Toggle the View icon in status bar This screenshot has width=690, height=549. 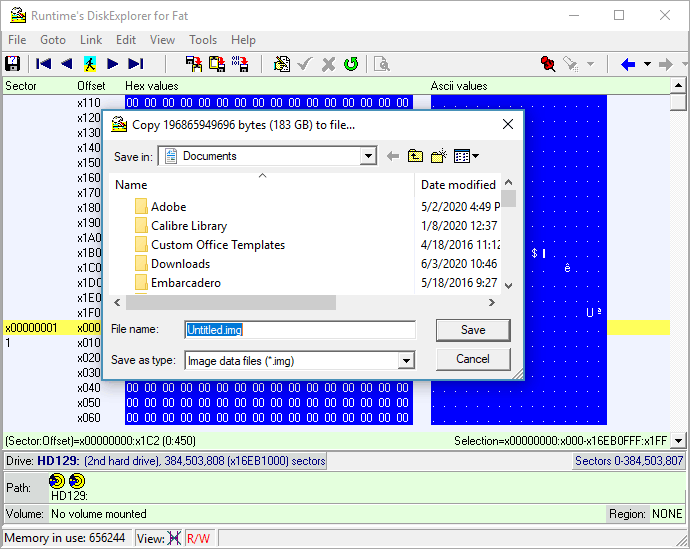174,538
